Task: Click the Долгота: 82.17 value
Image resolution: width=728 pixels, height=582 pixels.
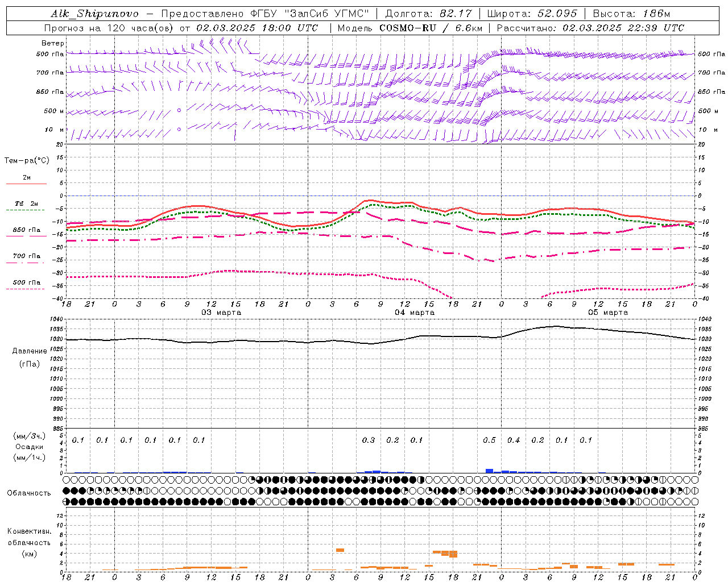Action: pyautogui.click(x=428, y=14)
